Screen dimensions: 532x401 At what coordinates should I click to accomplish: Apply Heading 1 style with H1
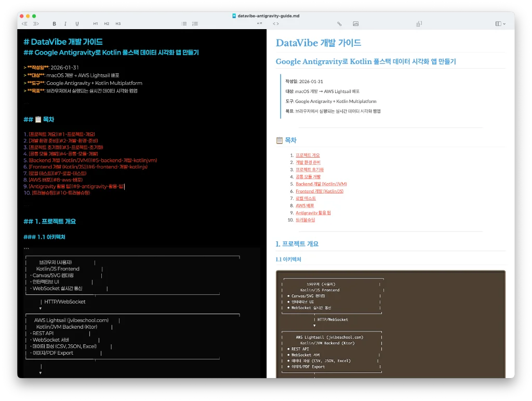tap(96, 24)
